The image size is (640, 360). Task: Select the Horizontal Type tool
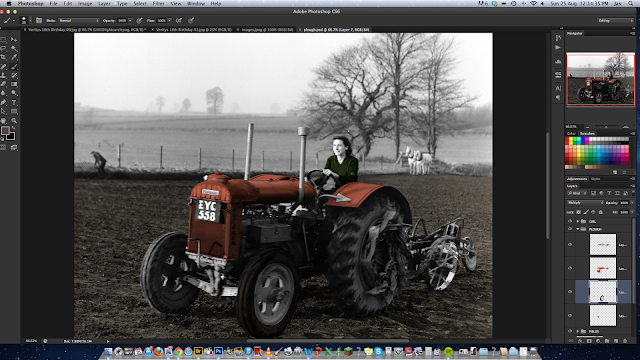click(14, 102)
